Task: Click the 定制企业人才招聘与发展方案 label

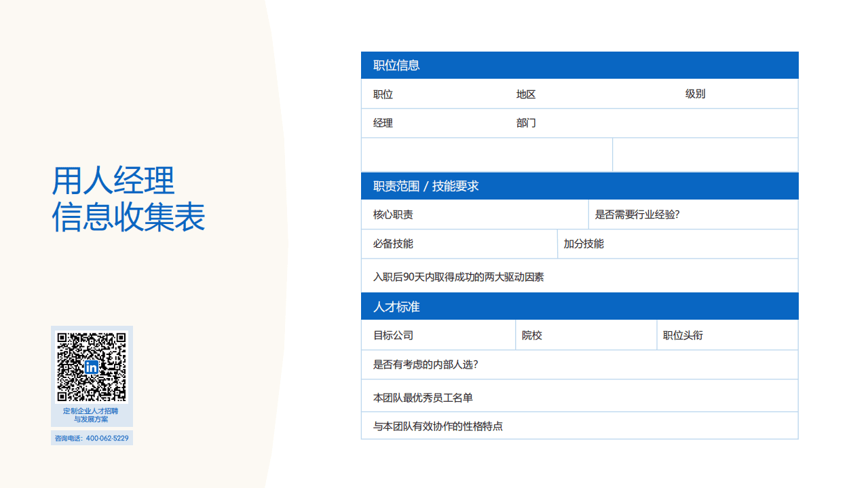Action: tap(92, 415)
